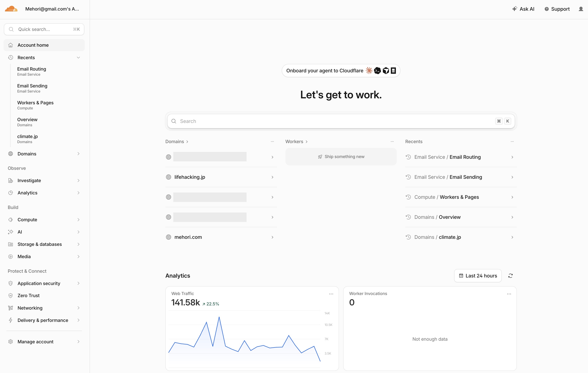This screenshot has width=588, height=373.
Task: Click the Worker Invocations card title
Action: 368,293
